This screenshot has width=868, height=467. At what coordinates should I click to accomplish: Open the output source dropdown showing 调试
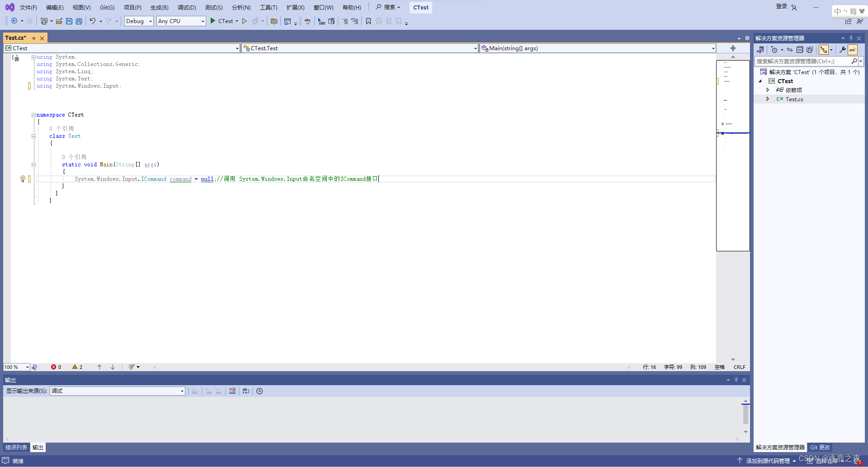click(x=118, y=391)
